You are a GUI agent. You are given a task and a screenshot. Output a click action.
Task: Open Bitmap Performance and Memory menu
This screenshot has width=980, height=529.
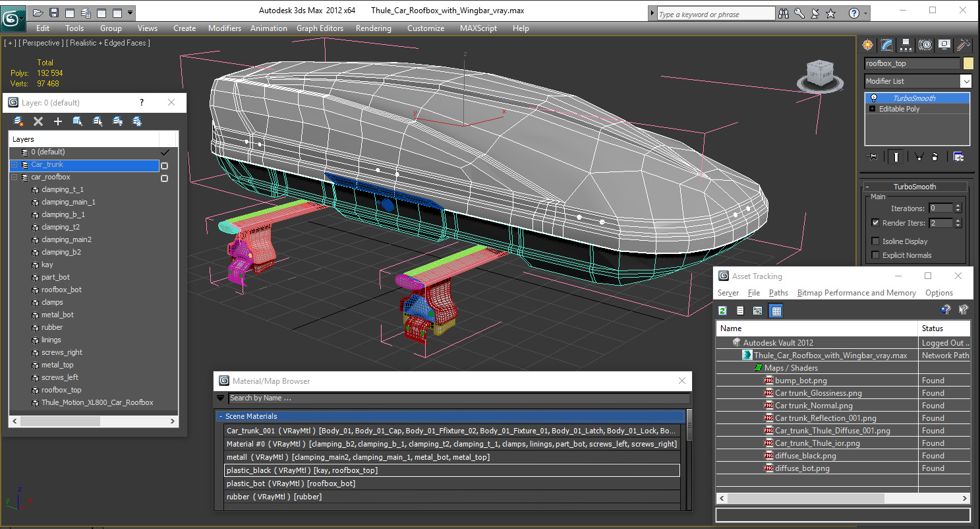[x=856, y=293]
